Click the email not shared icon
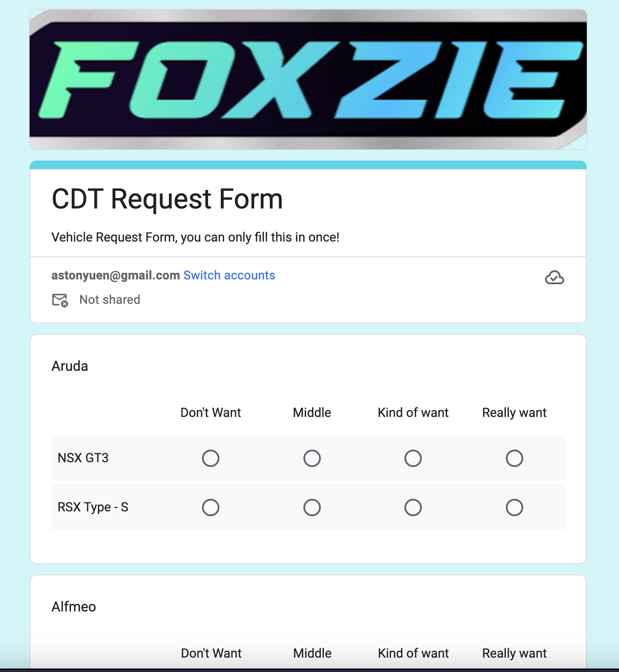619x672 pixels. (60, 300)
